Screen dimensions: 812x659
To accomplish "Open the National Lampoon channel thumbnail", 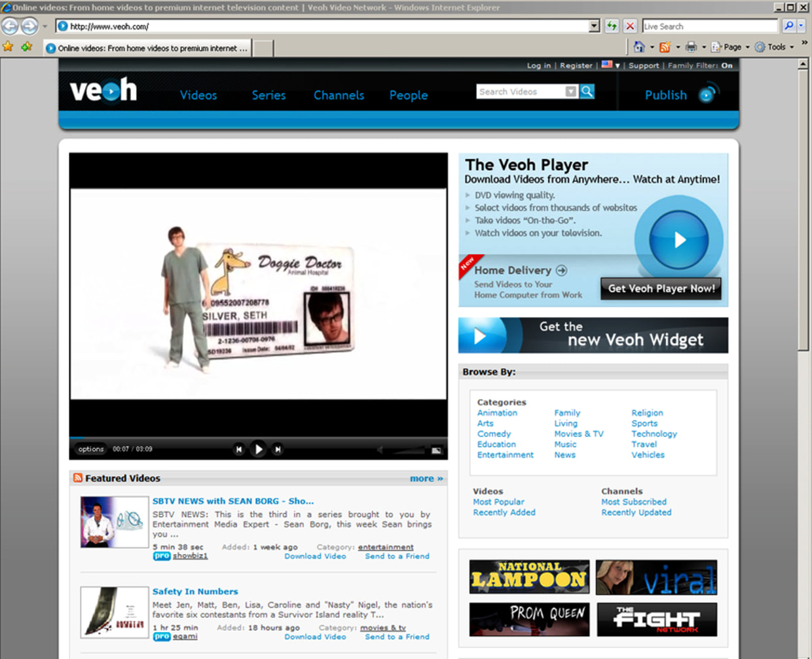I will [x=529, y=577].
